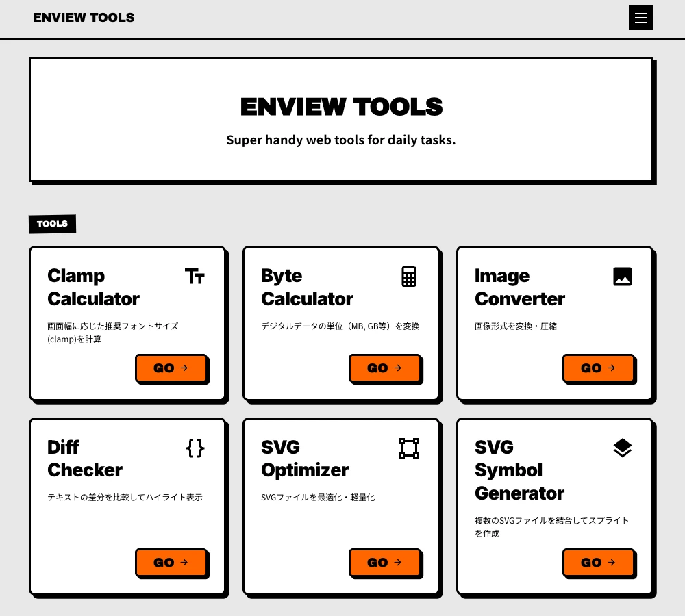
Task: Click the TOOLS section badge
Action: coord(52,224)
